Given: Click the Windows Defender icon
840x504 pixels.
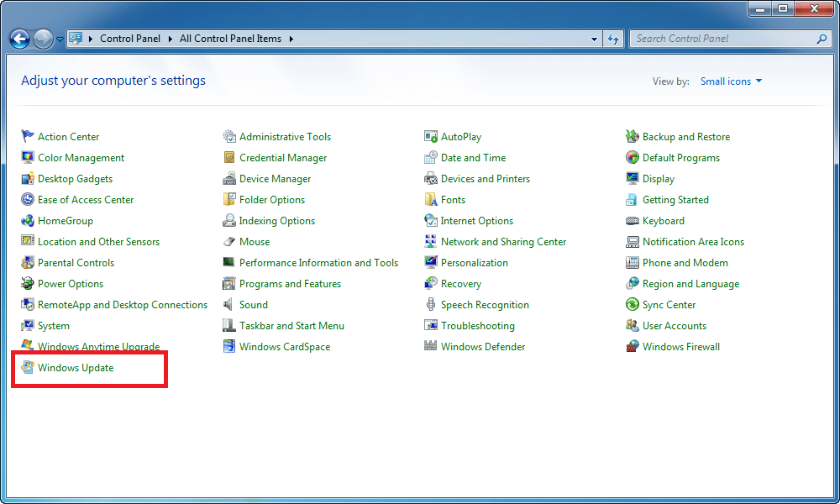Looking at the screenshot, I should click(431, 347).
